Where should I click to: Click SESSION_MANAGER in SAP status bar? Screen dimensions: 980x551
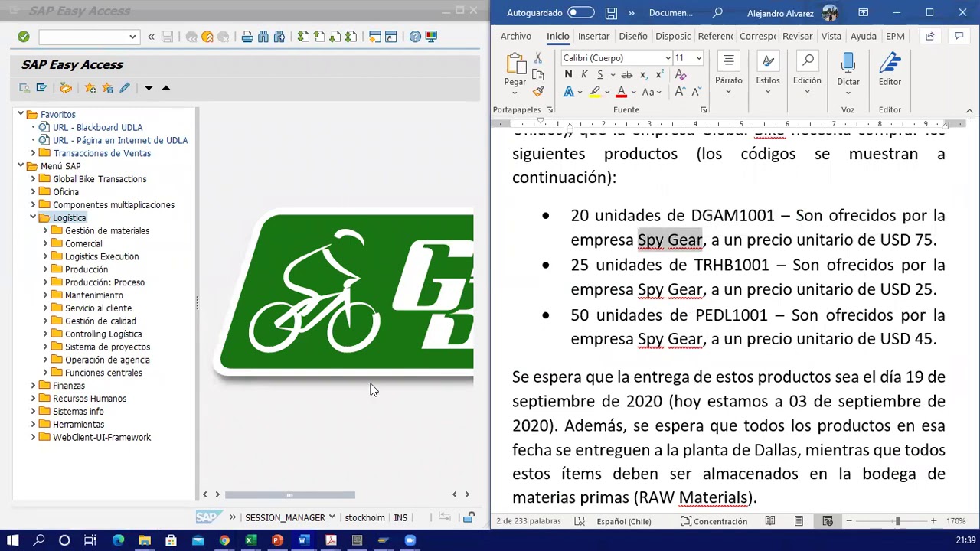pyautogui.click(x=285, y=518)
